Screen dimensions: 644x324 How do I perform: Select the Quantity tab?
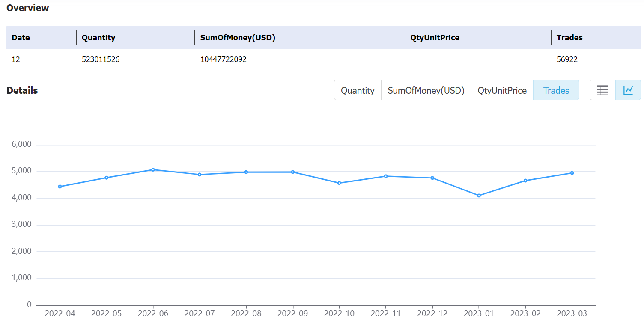coord(358,90)
